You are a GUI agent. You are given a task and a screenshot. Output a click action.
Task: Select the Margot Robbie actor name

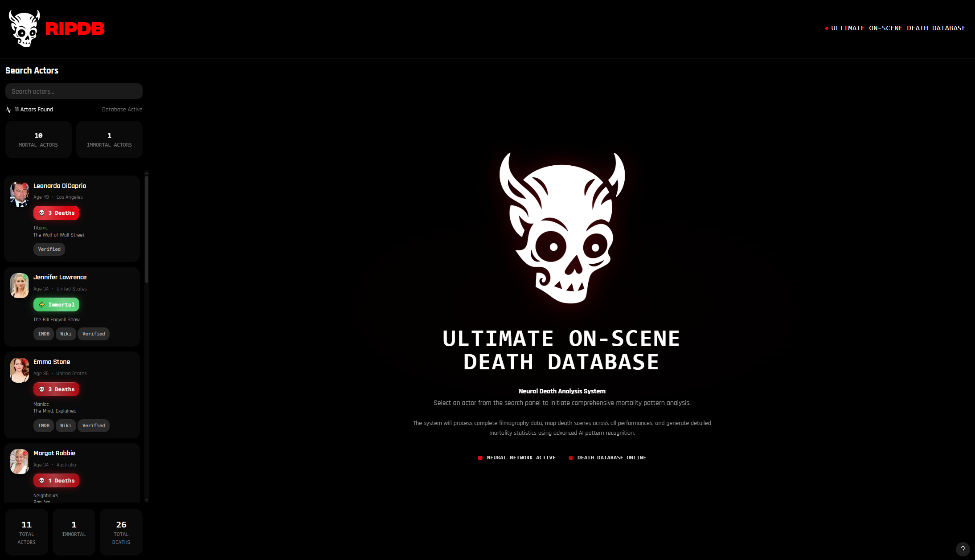click(x=54, y=453)
